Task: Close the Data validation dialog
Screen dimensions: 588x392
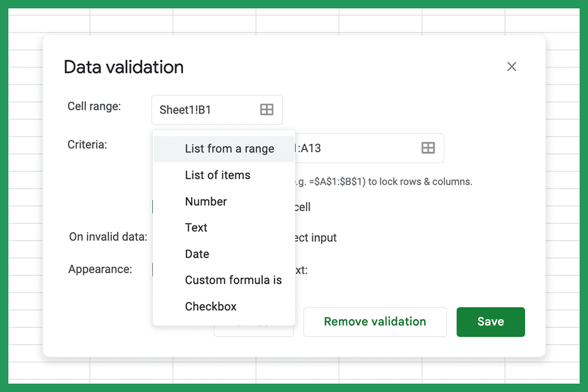Action: pos(512,67)
